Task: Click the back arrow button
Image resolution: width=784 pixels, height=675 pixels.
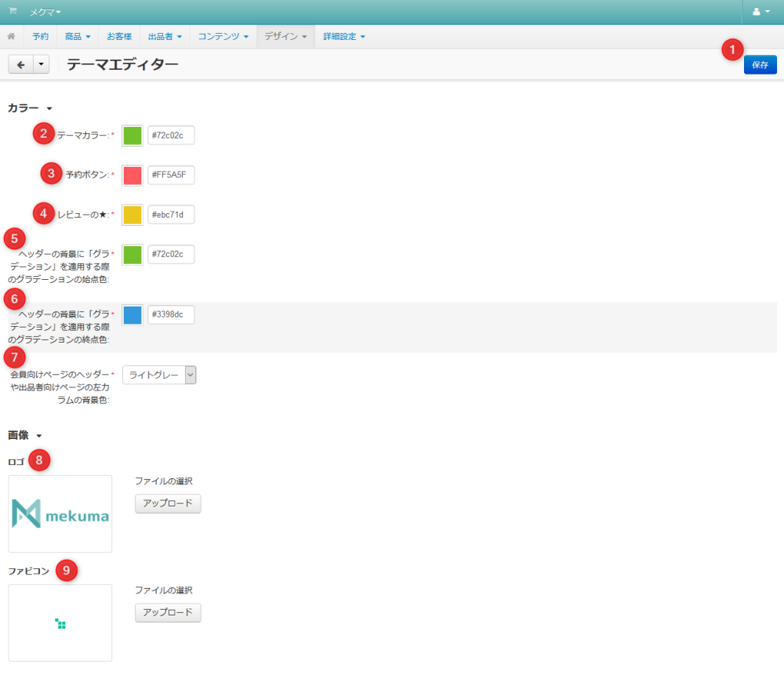Action: coord(21,64)
